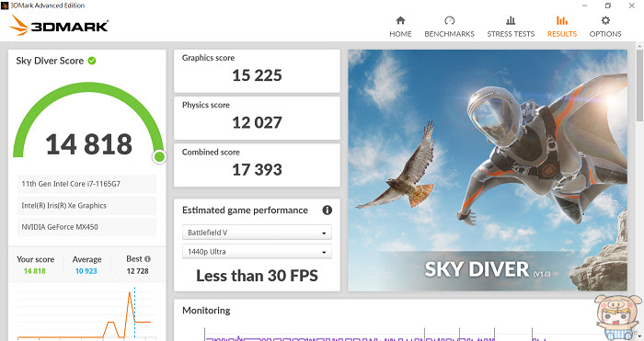Click info icon next to Estimated game performance
This screenshot has width=644, height=341.
pyautogui.click(x=327, y=210)
